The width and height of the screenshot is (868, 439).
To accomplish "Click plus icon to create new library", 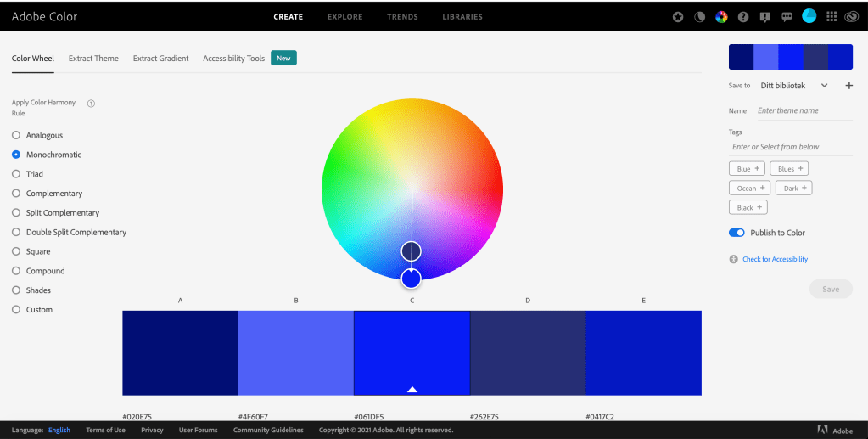I will pyautogui.click(x=848, y=86).
